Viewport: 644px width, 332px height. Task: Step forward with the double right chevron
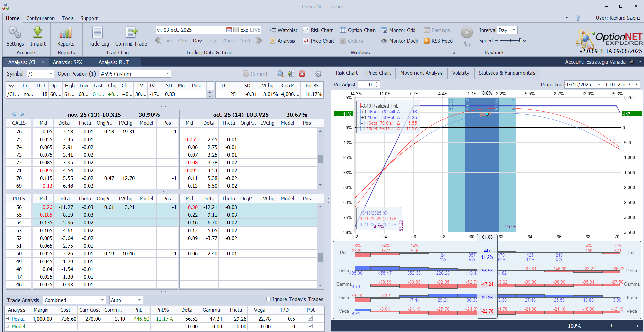(x=259, y=41)
